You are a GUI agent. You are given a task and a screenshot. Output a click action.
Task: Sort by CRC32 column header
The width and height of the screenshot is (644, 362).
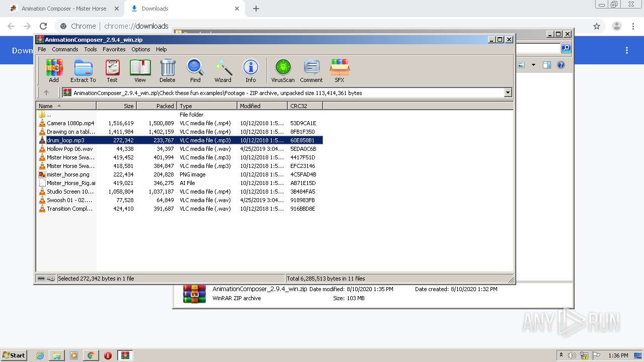pos(305,106)
